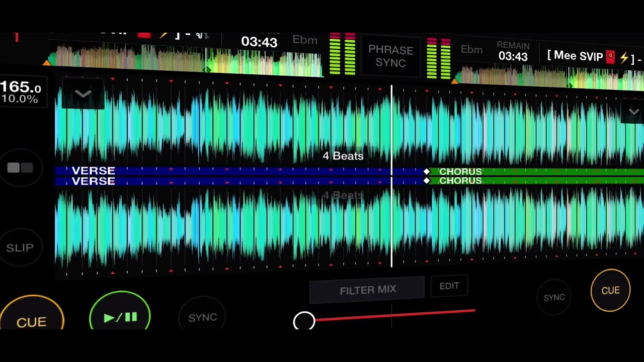
Task: Seek in the left deck overview waveform
Action: (x=186, y=60)
